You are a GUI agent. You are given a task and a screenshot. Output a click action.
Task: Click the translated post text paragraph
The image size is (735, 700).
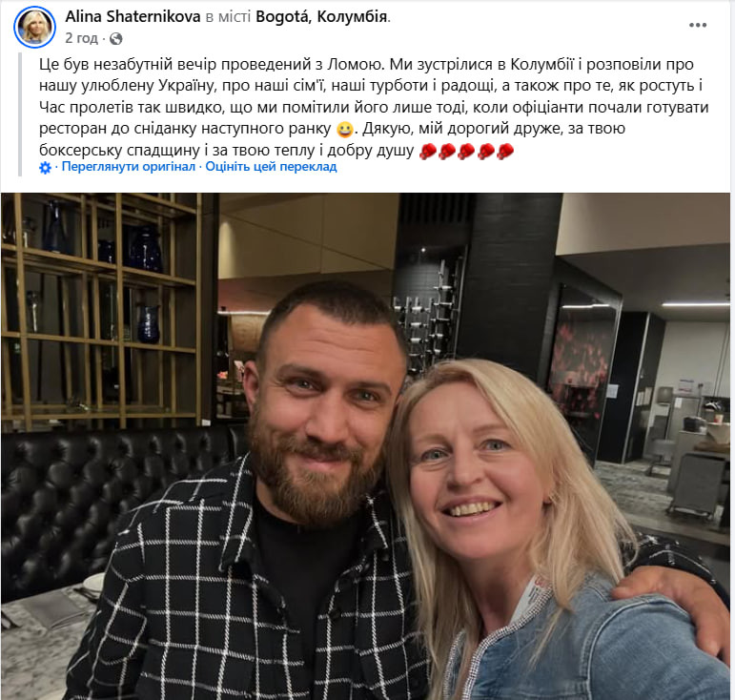pyautogui.click(x=373, y=108)
